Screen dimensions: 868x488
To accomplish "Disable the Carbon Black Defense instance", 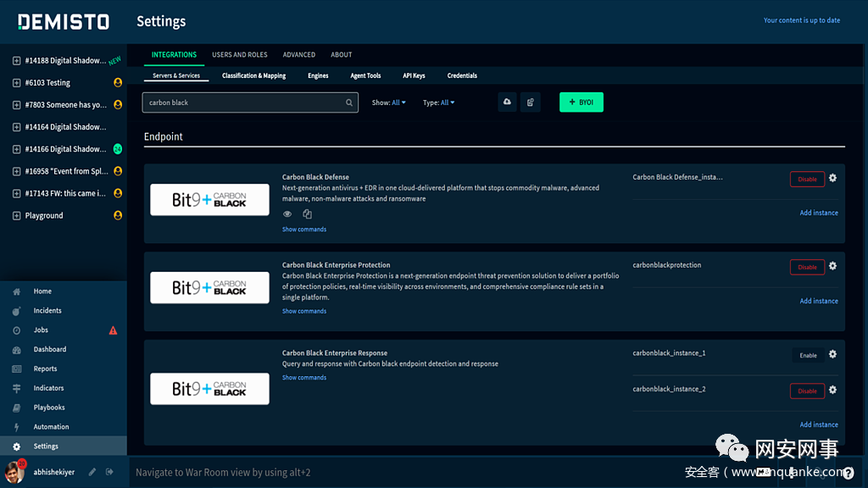I will pos(807,179).
